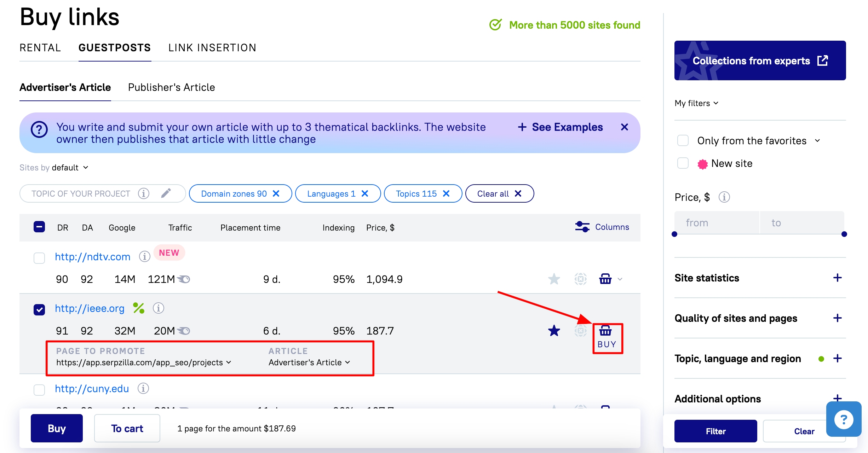Click the filled favorite star for ieee.org
Screen dimensions: 868x453
tap(554, 331)
